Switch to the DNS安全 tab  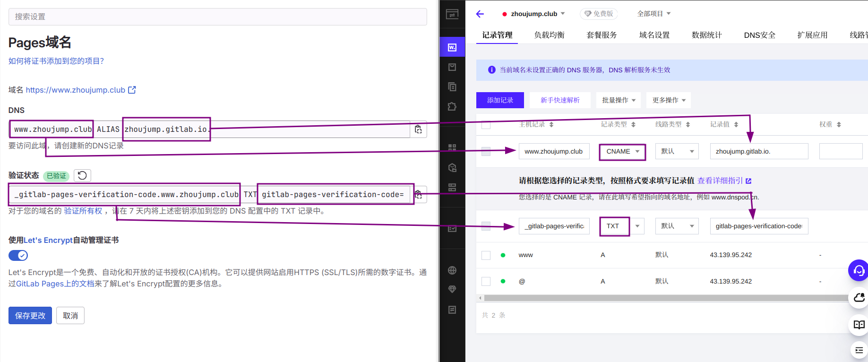tap(760, 35)
